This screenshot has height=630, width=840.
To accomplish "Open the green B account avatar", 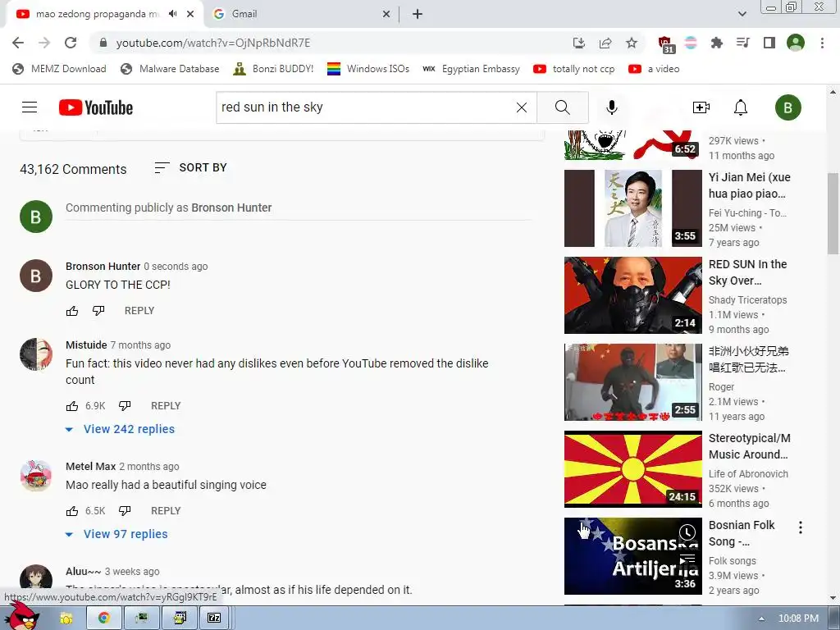I will [x=787, y=107].
